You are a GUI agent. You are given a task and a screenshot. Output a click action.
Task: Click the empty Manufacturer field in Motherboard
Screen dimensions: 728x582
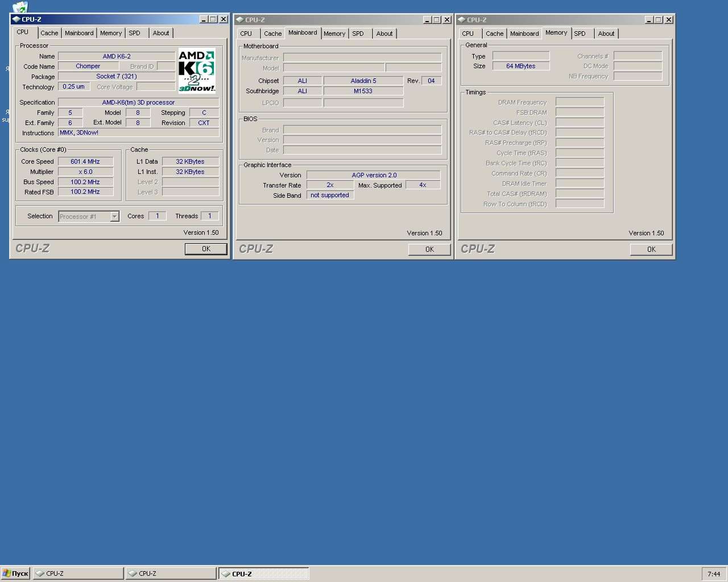[x=362, y=57]
